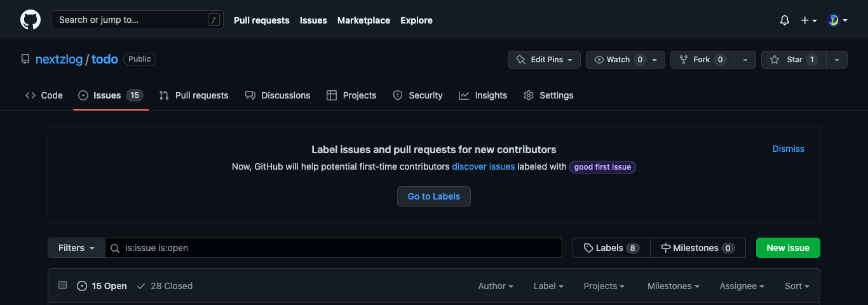Switch to the Security tab

point(417,95)
